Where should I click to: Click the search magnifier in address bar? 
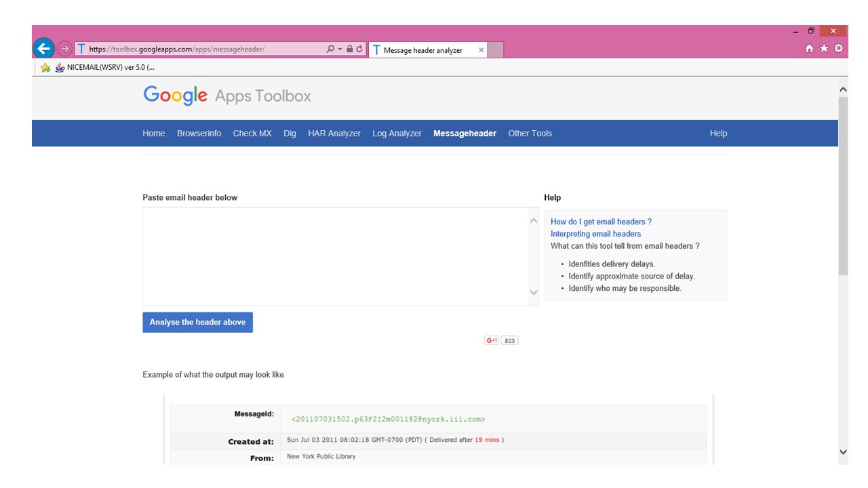(x=330, y=49)
